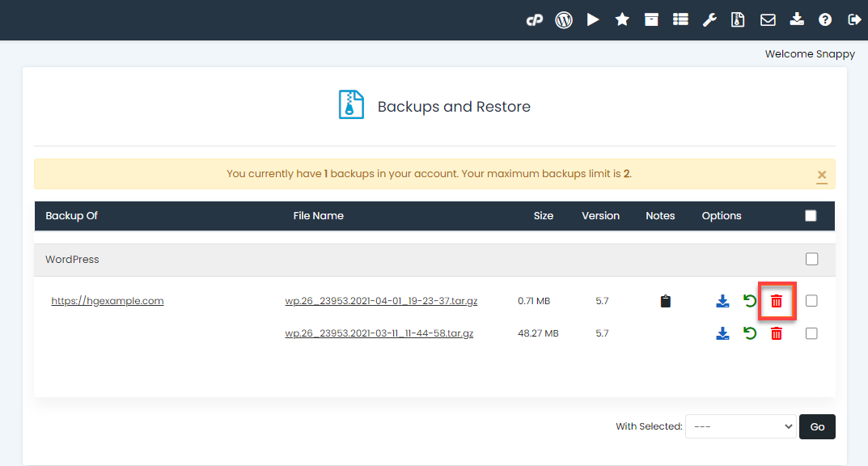Open the ratings star icon
868x466 pixels.
[x=622, y=20]
